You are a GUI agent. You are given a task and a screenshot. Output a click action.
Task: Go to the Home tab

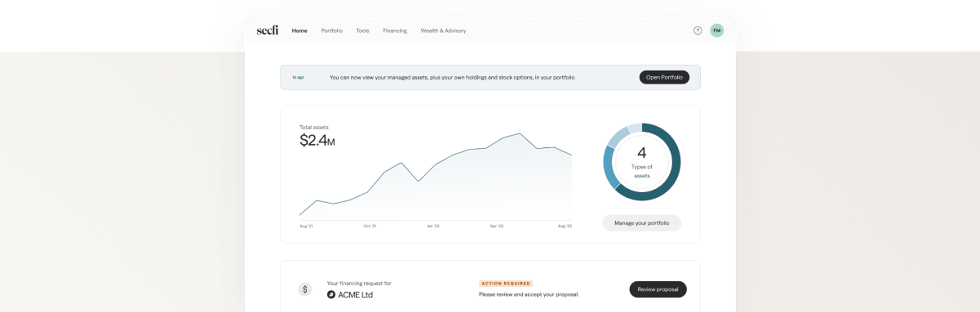click(x=299, y=31)
